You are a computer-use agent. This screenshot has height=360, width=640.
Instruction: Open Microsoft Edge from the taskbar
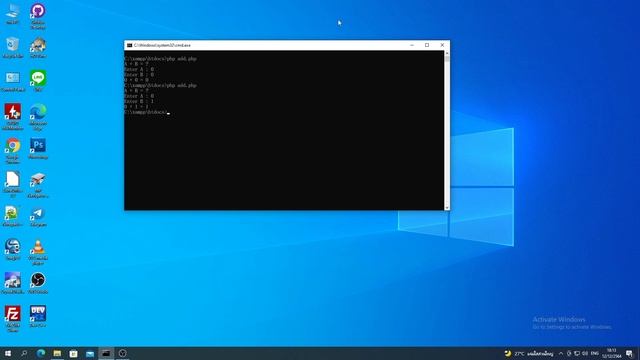tap(41, 353)
